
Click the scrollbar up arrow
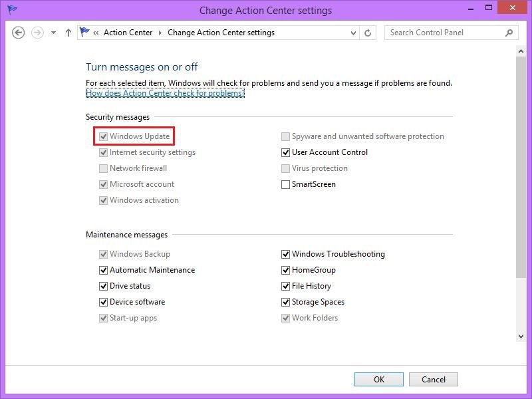click(521, 52)
